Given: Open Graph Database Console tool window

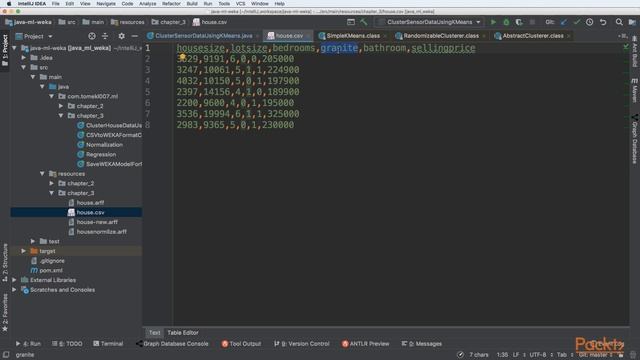Looking at the screenshot, I should click(172, 344).
